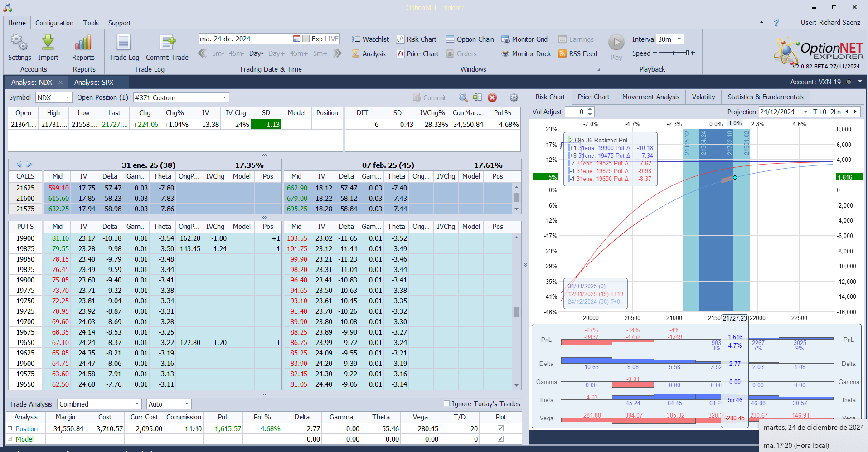Viewport: 868px width, 452px height.
Task: Open the Monitor Grid window
Action: (524, 39)
